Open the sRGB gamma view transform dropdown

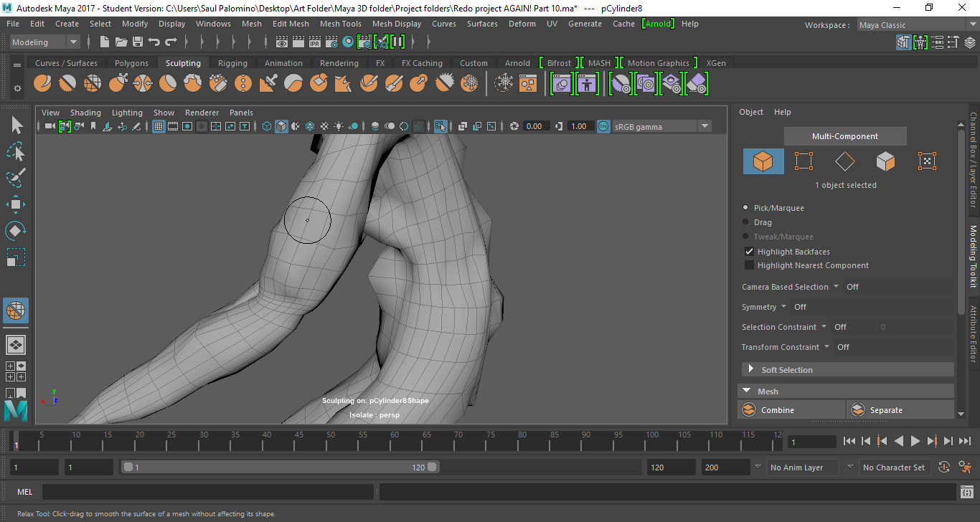[705, 127]
